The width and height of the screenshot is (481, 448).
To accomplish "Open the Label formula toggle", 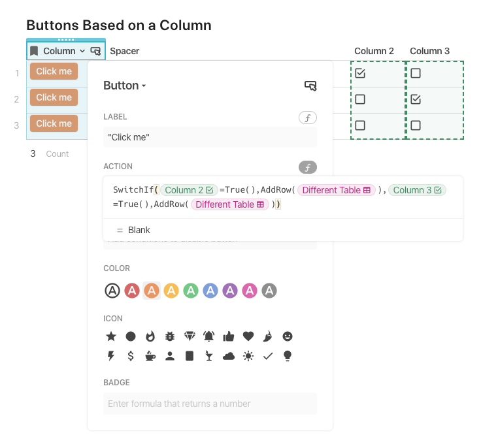I will 307,118.
